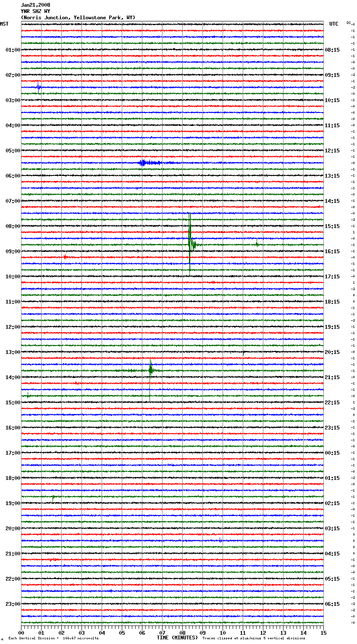Click the 17:15 UTC time label
This screenshot has height=644, width=357.
tap(332, 277)
